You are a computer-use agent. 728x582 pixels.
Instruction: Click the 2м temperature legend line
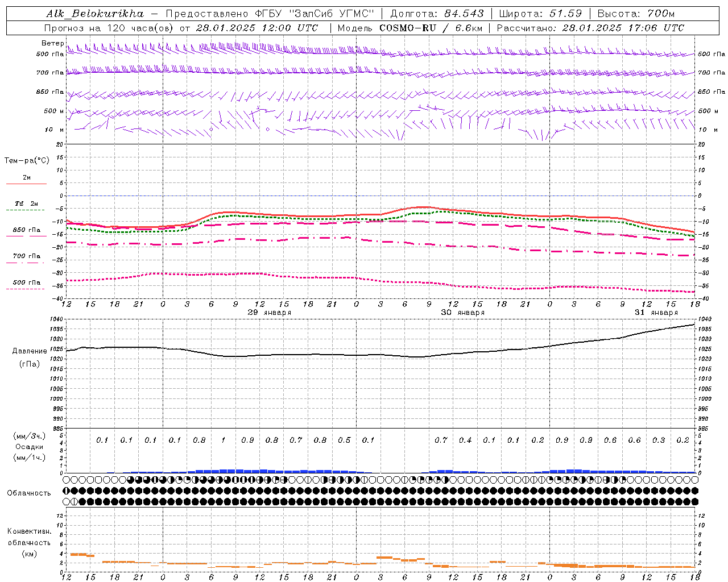[x=26, y=180]
